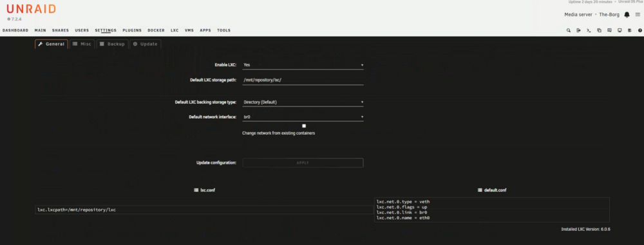Screen dimensions: 644x245
Task: Open the Main menu
Action: tap(40, 30)
